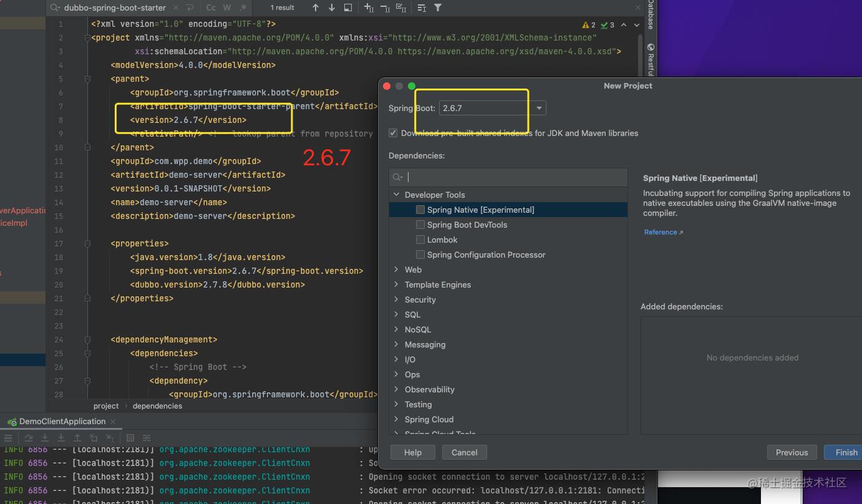Image resolution: width=862 pixels, height=504 pixels.
Task: Uncheck Download pre-built shared indexes
Action: 393,133
